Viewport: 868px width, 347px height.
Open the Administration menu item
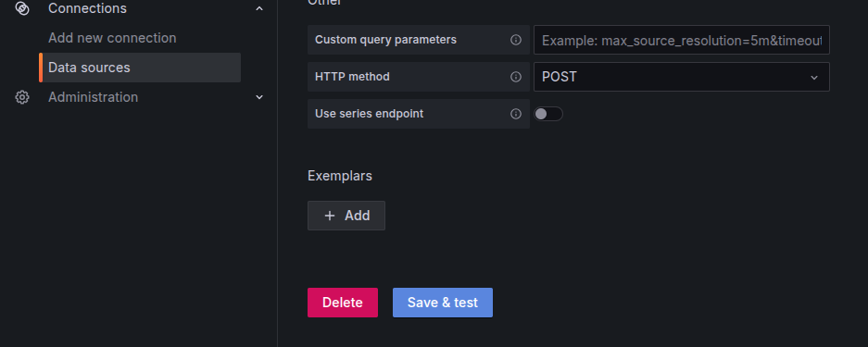93,97
